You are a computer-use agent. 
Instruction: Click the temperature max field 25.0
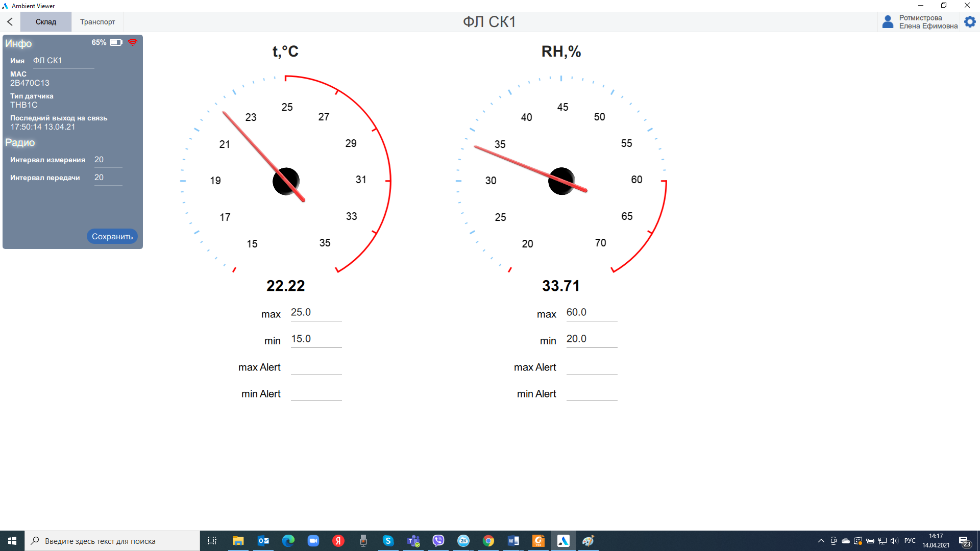click(x=316, y=312)
